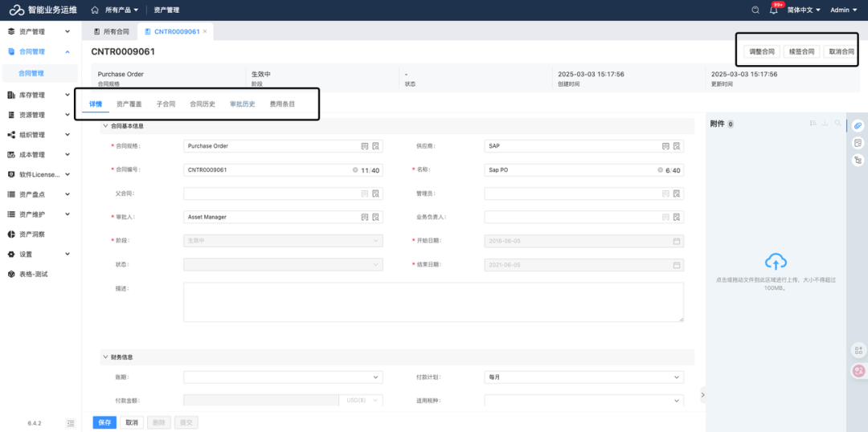Click into the 描述 text area
Image resolution: width=868 pixels, height=432 pixels.
(x=433, y=302)
